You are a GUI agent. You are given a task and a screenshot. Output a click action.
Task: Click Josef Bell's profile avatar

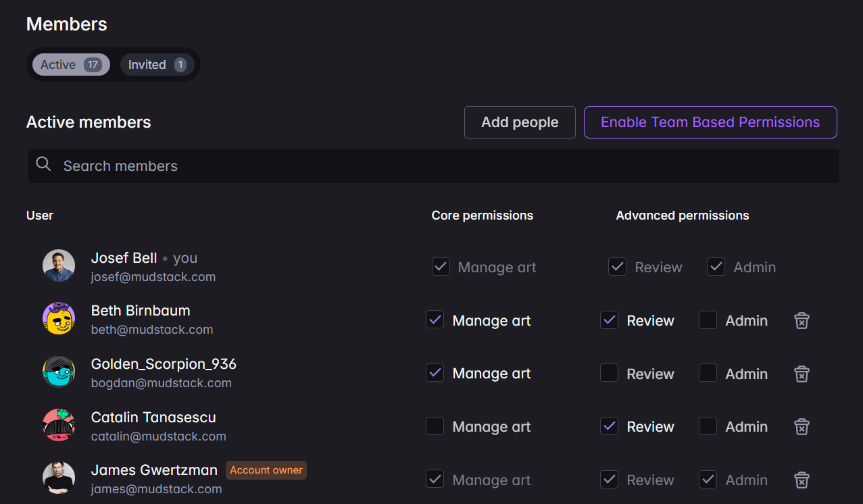[x=59, y=266]
